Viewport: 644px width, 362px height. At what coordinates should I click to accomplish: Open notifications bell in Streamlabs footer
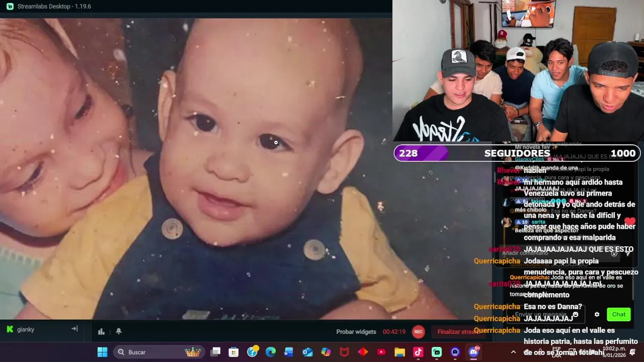[119, 331]
